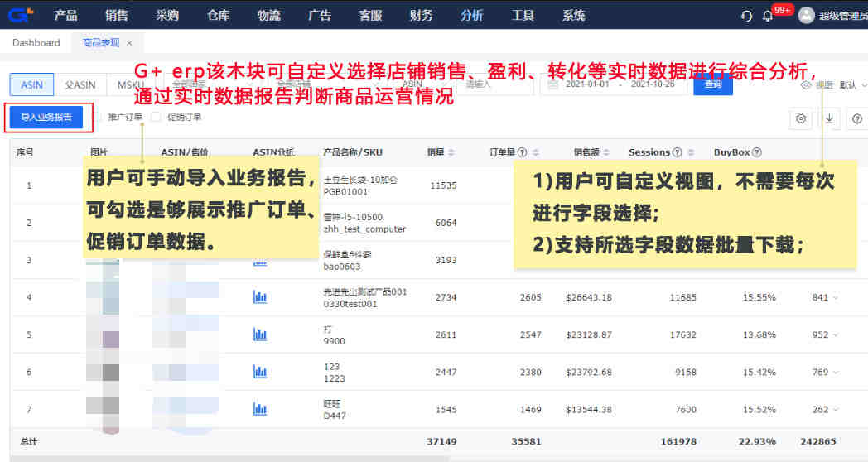Click product name 先进先出测试产品001
The width and height of the screenshot is (868, 462).
pyautogui.click(x=364, y=291)
